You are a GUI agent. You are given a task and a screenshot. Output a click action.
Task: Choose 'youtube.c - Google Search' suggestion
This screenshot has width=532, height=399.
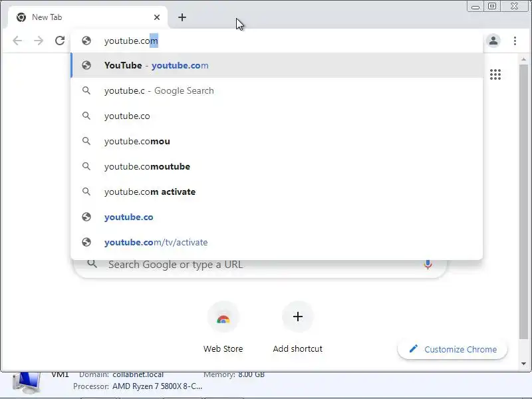pyautogui.click(x=277, y=90)
